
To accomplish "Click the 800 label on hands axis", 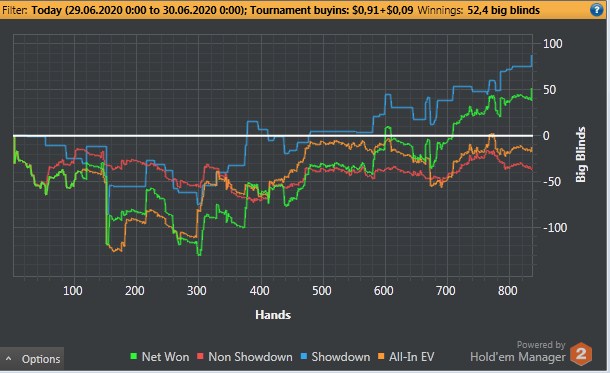I will click(508, 291).
